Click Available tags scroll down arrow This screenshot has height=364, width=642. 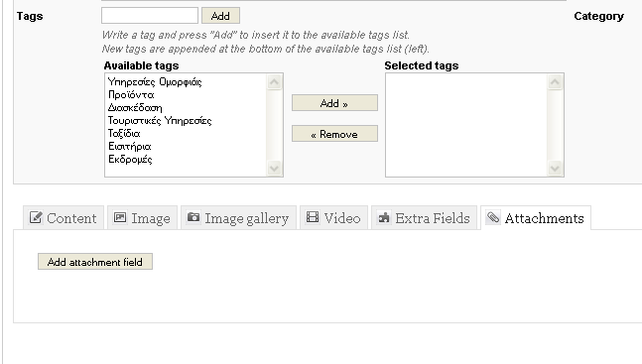(x=274, y=168)
